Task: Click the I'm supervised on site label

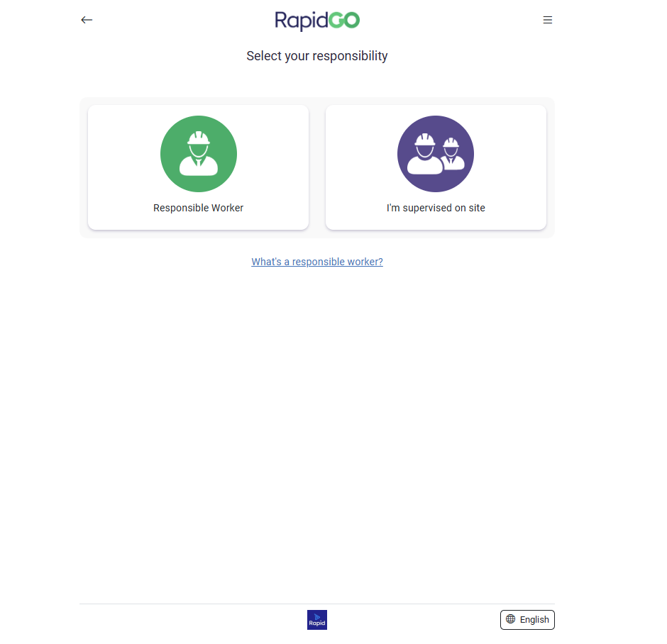Action: pos(436,208)
